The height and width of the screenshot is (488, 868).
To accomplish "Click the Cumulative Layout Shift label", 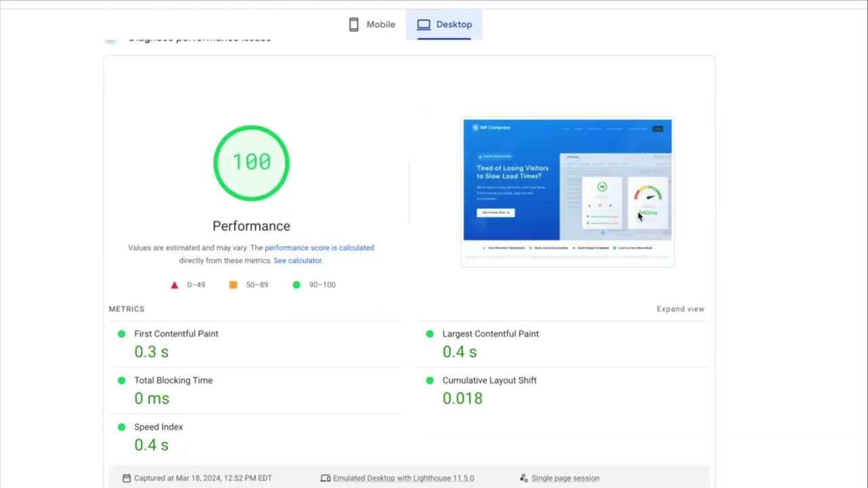I will pos(490,380).
